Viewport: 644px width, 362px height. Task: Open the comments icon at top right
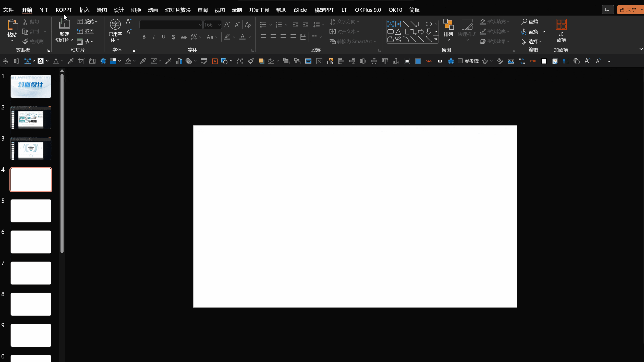607,10
